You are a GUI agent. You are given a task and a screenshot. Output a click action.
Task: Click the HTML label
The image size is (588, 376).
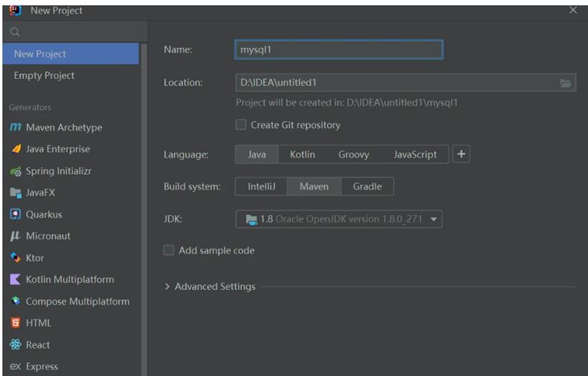point(39,323)
